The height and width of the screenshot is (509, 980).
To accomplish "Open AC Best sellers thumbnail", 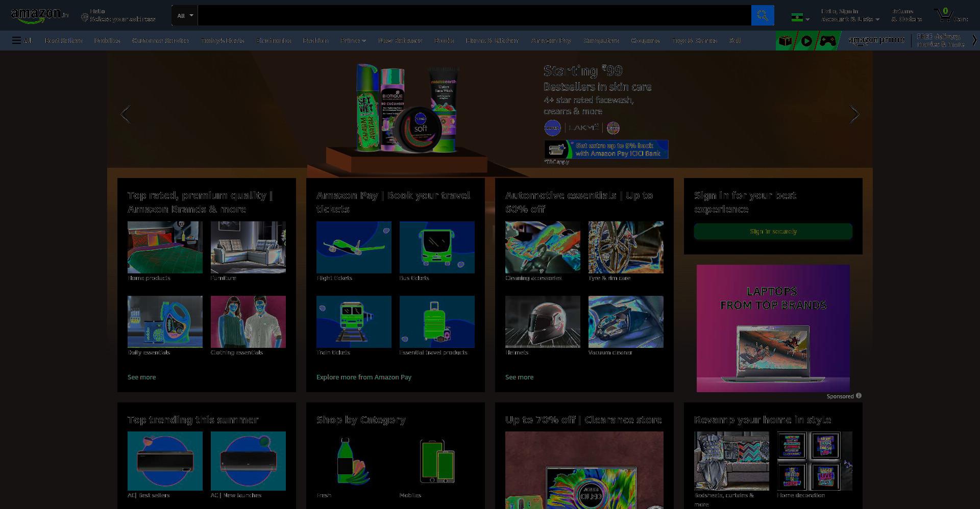I will pyautogui.click(x=165, y=461).
